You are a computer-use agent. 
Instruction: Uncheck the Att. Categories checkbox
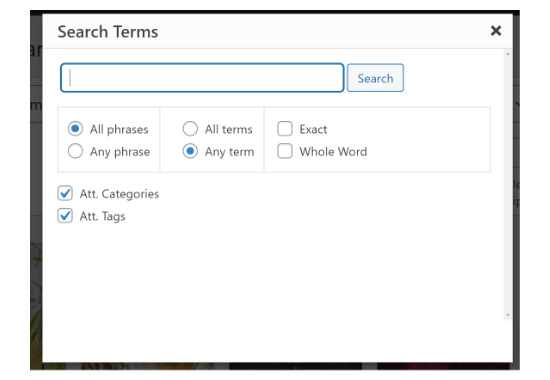[x=65, y=193]
